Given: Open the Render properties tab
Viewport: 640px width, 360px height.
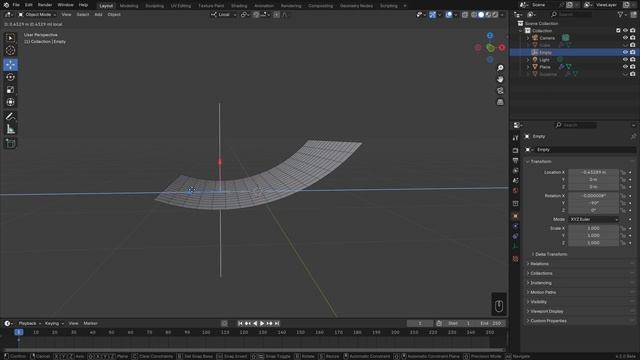Looking at the screenshot, I should coord(516,151).
